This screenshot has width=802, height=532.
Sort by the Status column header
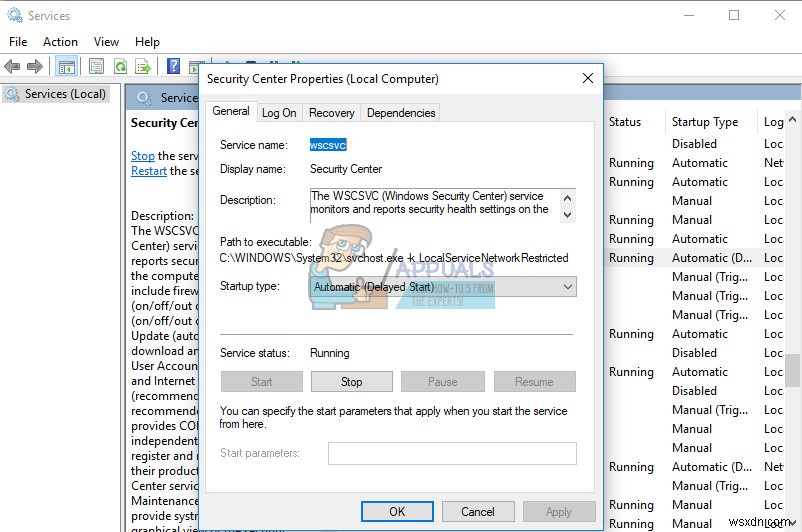pyautogui.click(x=625, y=122)
